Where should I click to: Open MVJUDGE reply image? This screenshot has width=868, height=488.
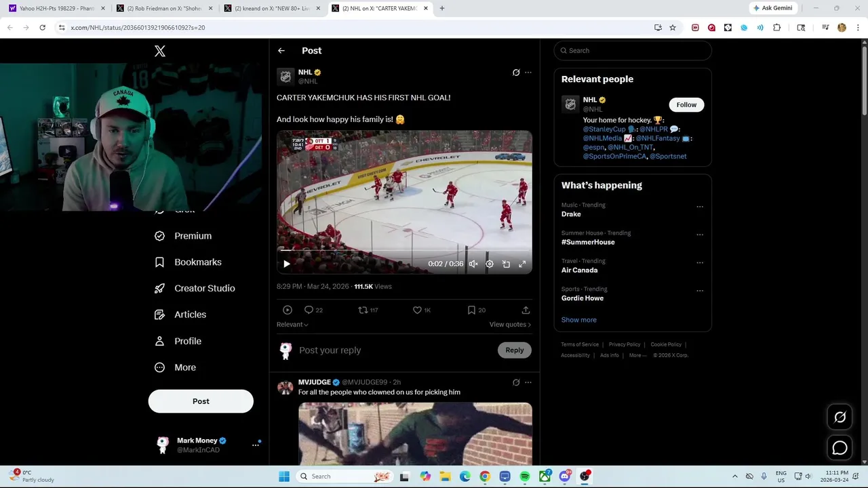click(415, 434)
